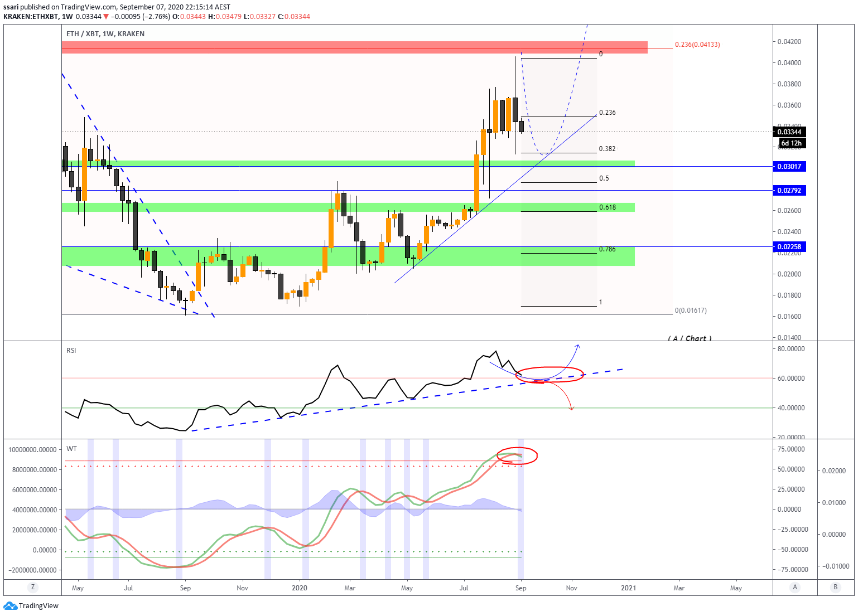The height and width of the screenshot is (616, 858).
Task: Click -2000000.00000 on the WT left axis
Action: [x=33, y=570]
